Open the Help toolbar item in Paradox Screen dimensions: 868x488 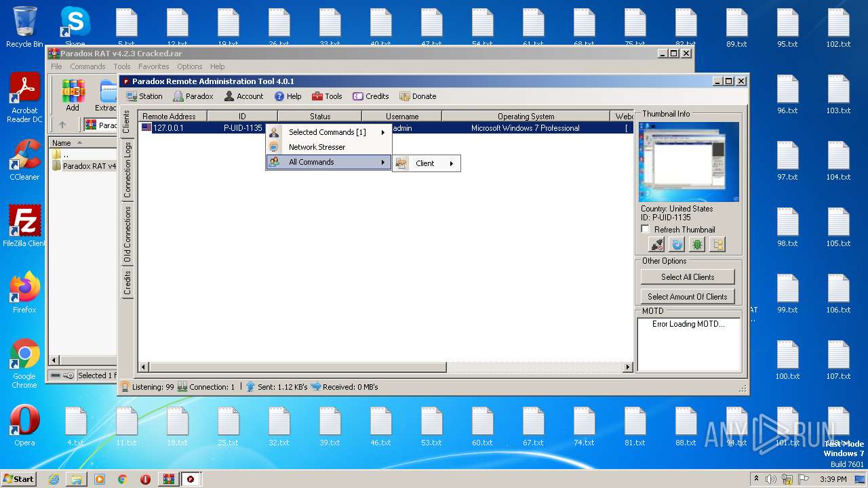click(288, 96)
